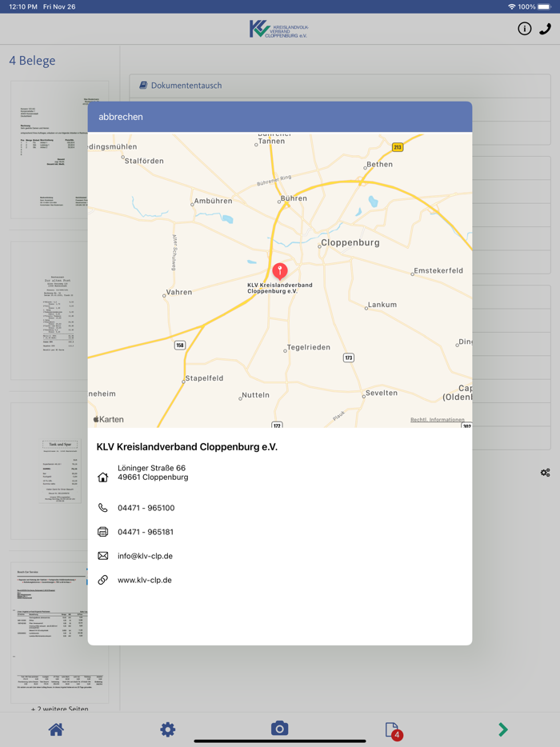
Task: Select address Löninger Straße 66
Action: pos(151,468)
